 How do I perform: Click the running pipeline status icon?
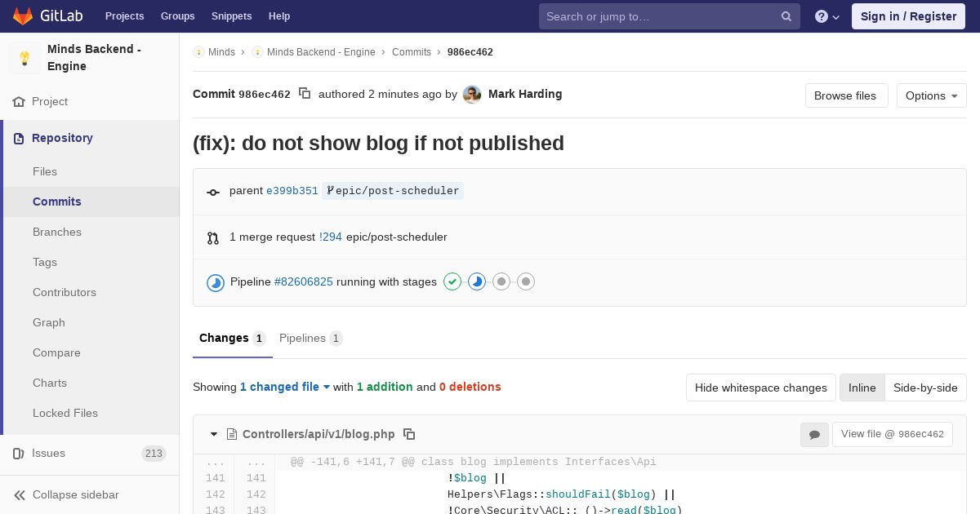216,283
